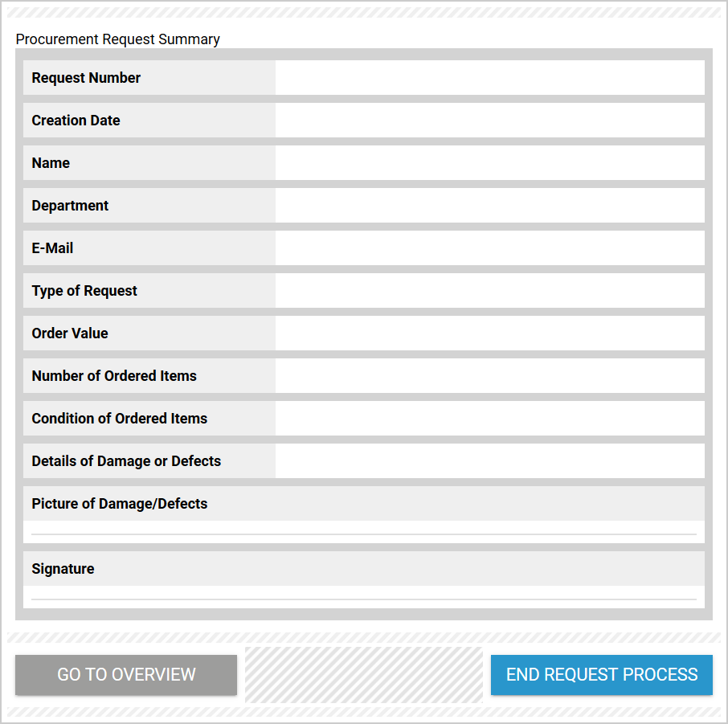Select the Type of Request value field
Viewport: 728px width, 724px height.
(489, 291)
